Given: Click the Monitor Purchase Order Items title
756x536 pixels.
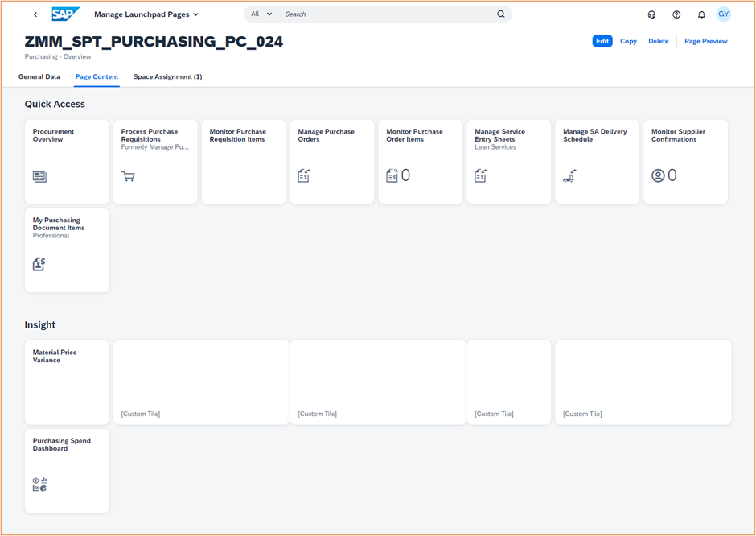Looking at the screenshot, I should click(x=414, y=135).
